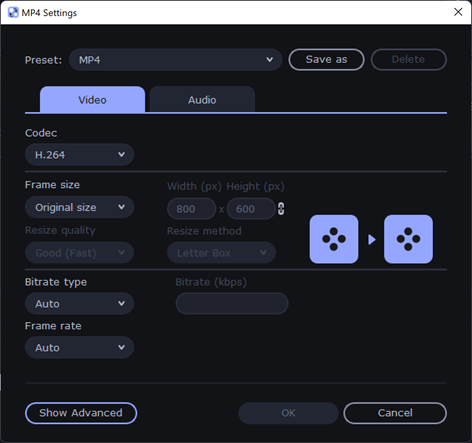Click the 'Bitrate type' label
472x443 pixels.
56,282
